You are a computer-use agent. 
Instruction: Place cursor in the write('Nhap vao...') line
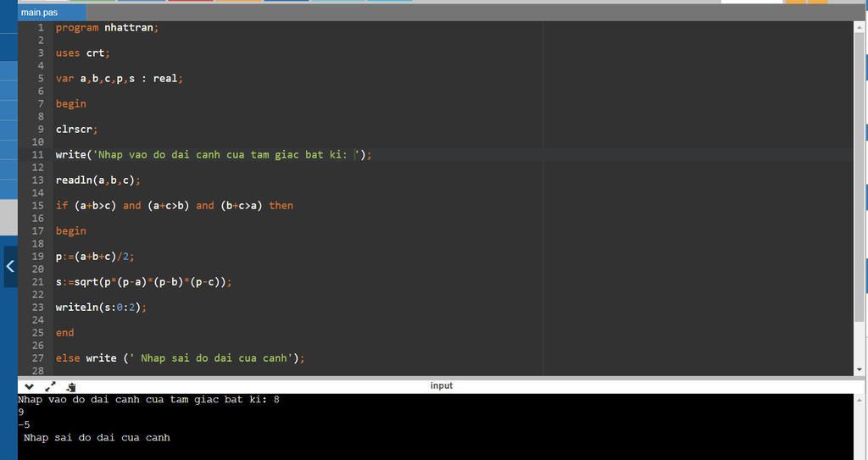click(214, 155)
